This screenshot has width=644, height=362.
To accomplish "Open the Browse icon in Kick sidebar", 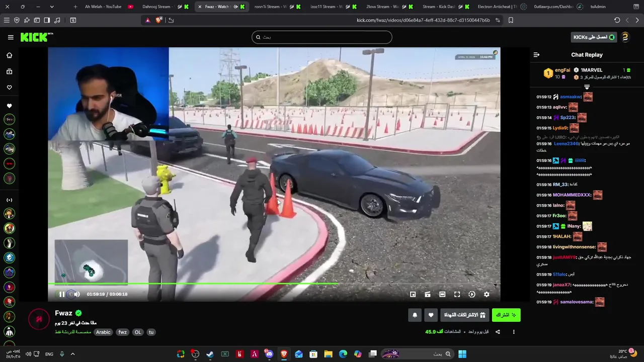I will [x=9, y=71].
